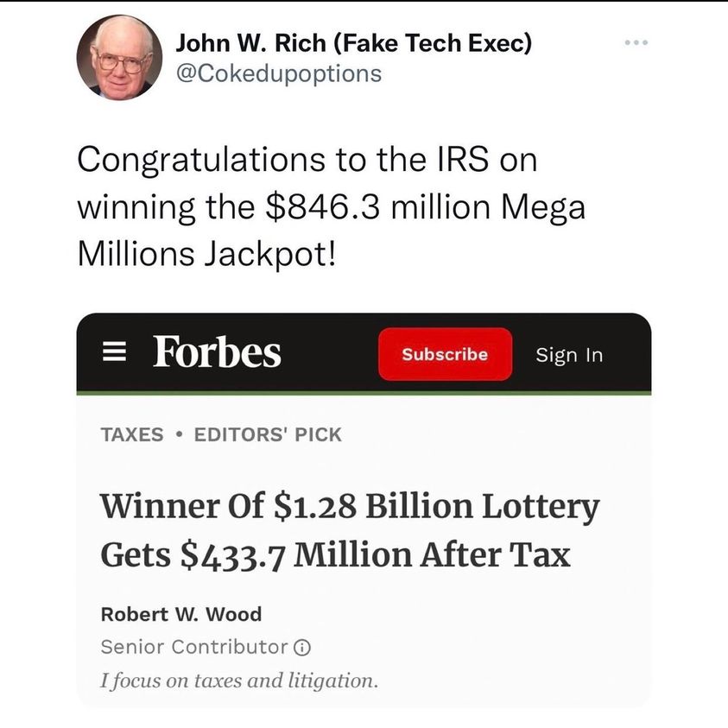This screenshot has height=728, width=728.
Task: Open the tweet's three-dot more menu
Action: 636,42
